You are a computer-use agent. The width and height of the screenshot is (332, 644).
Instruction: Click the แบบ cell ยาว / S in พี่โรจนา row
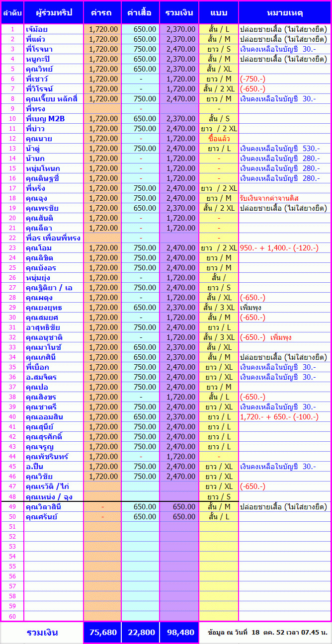(x=219, y=49)
